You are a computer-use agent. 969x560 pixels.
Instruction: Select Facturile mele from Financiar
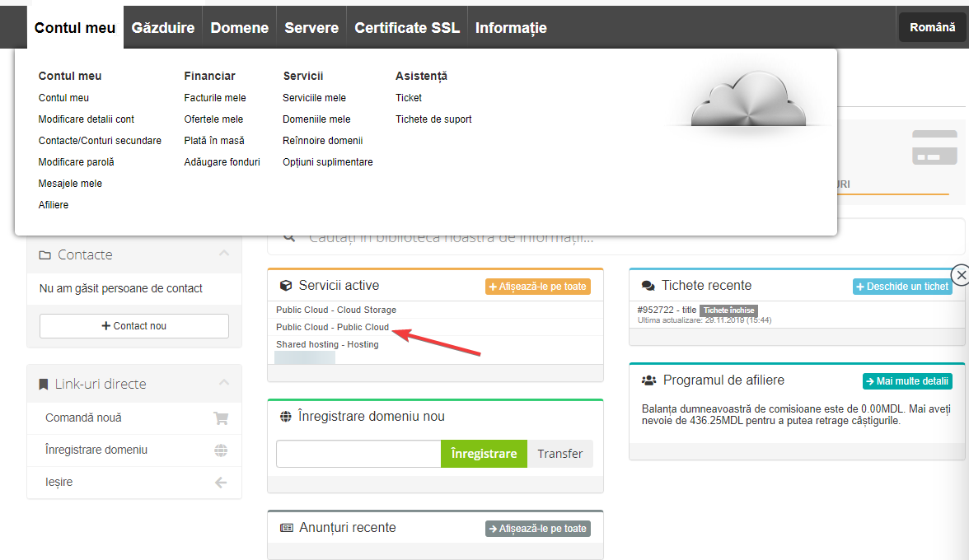tap(215, 98)
